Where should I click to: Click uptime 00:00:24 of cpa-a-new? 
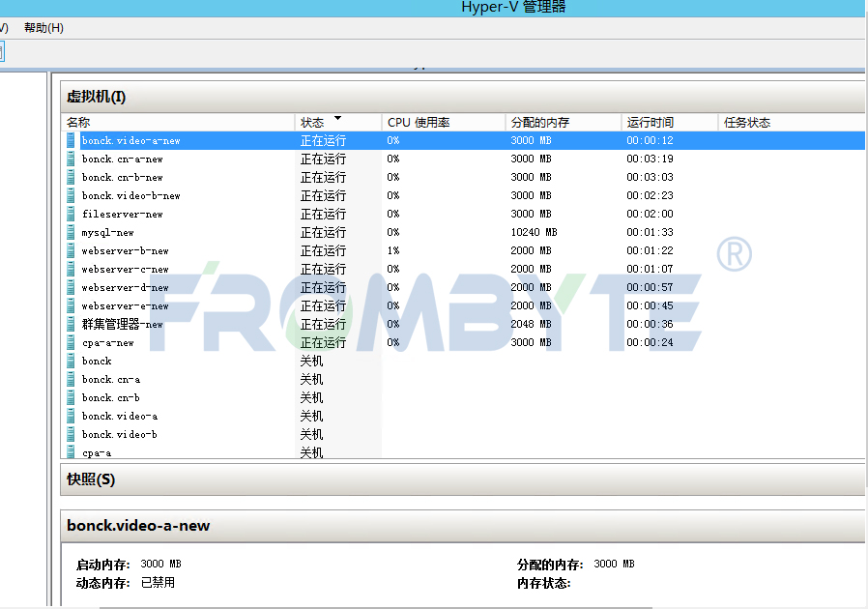tap(650, 342)
